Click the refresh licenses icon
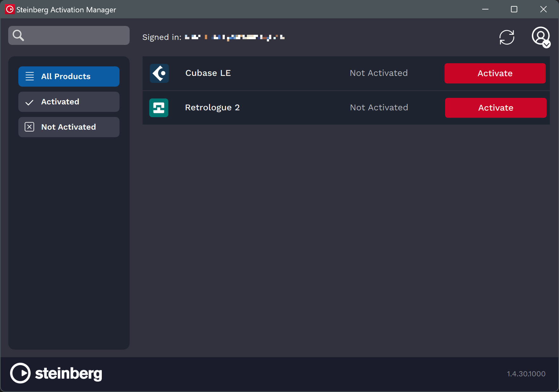Screen dimensions: 559x392 507,37
